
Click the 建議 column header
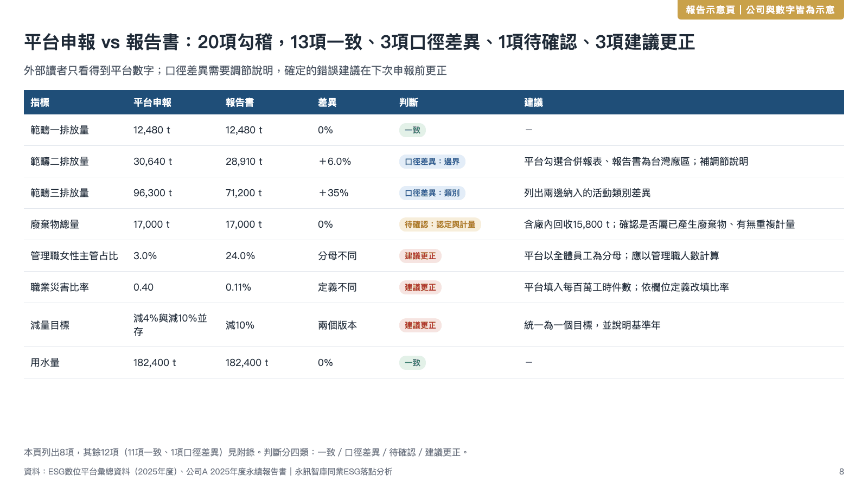533,102
